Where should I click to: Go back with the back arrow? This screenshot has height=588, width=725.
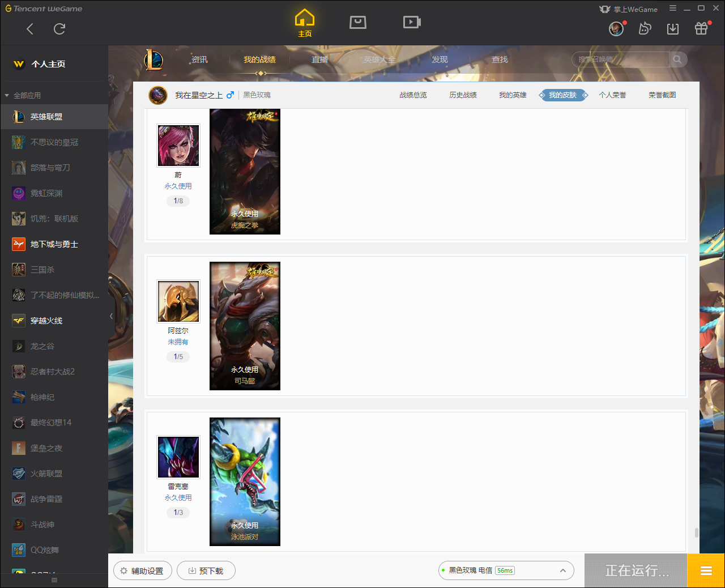pyautogui.click(x=30, y=29)
